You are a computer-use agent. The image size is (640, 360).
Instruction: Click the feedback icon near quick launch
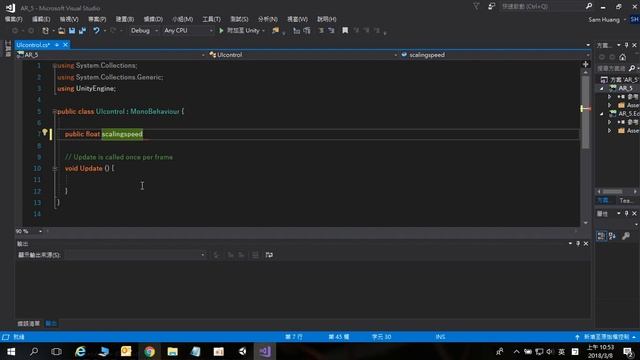(491, 7)
